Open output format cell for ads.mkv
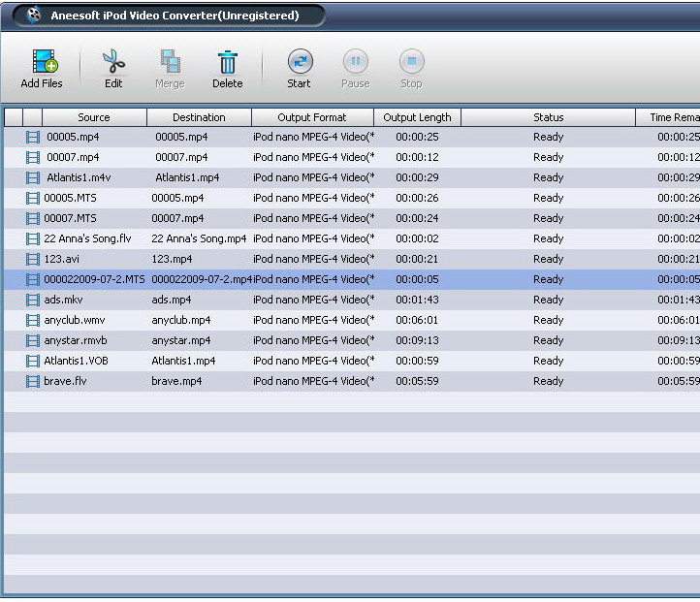700x602 pixels. (312, 300)
